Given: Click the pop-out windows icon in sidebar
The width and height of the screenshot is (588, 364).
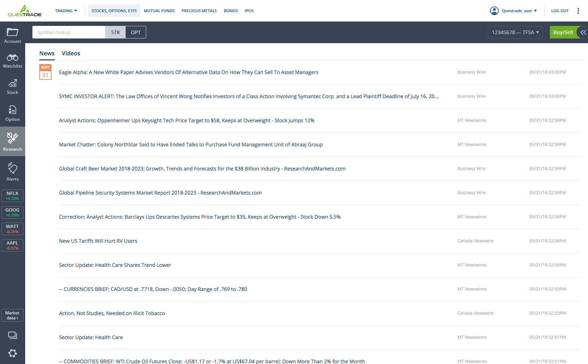Looking at the screenshot, I should [13, 335].
